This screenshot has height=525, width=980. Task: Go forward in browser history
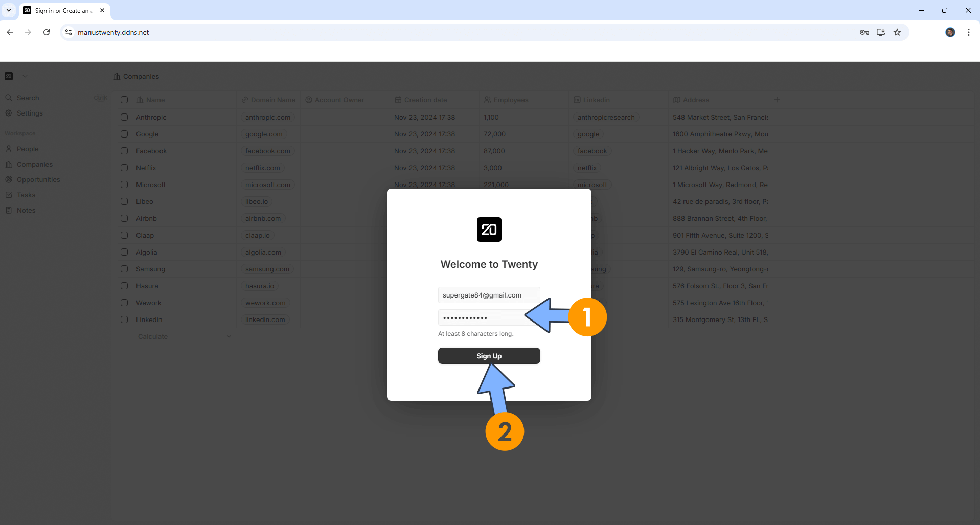point(28,32)
